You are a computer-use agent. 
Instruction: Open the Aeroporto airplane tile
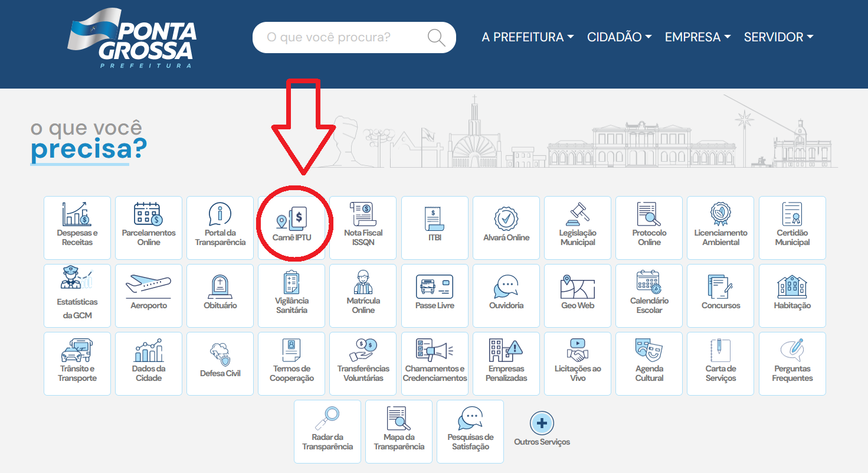click(x=149, y=296)
